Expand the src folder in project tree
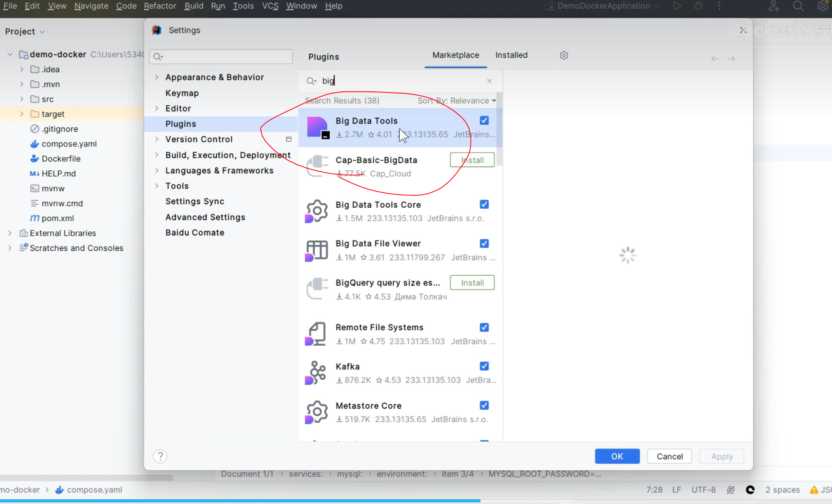Image resolution: width=832 pixels, height=504 pixels. point(22,99)
